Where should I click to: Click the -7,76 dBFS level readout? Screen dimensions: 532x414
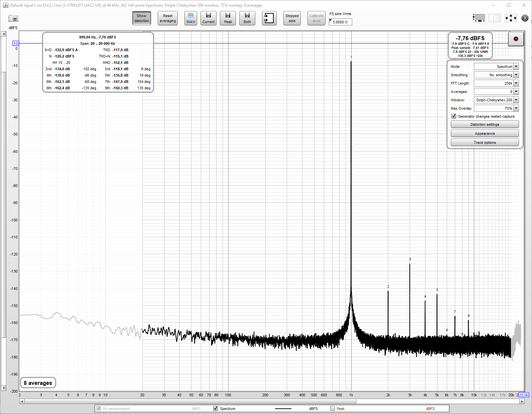click(470, 38)
